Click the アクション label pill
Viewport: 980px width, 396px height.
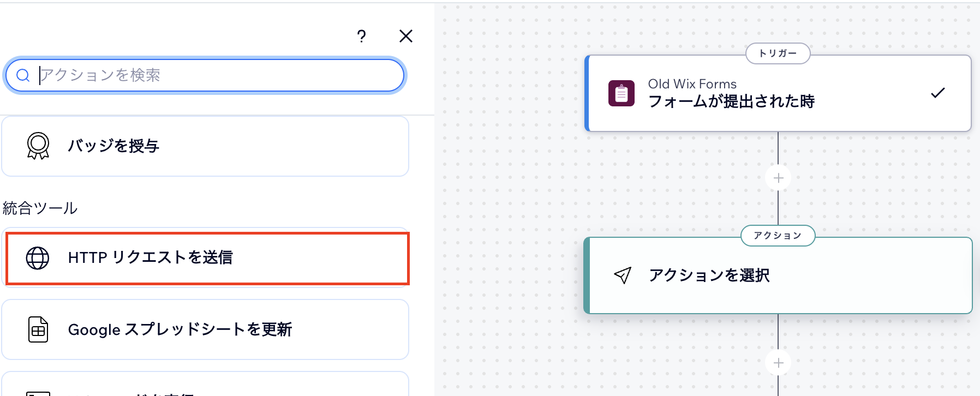tap(778, 236)
